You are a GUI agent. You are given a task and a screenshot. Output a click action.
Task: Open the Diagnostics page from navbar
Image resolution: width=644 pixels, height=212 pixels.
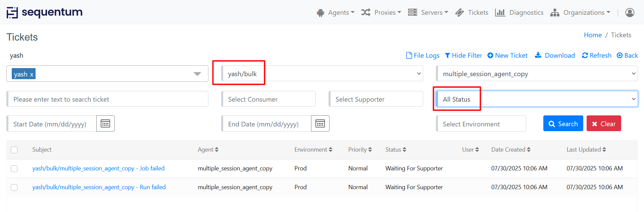point(519,13)
